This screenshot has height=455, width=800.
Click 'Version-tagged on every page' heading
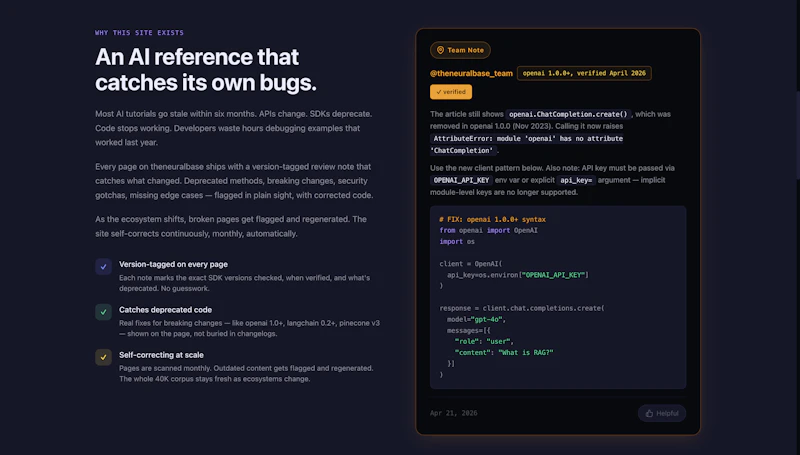[x=173, y=264]
